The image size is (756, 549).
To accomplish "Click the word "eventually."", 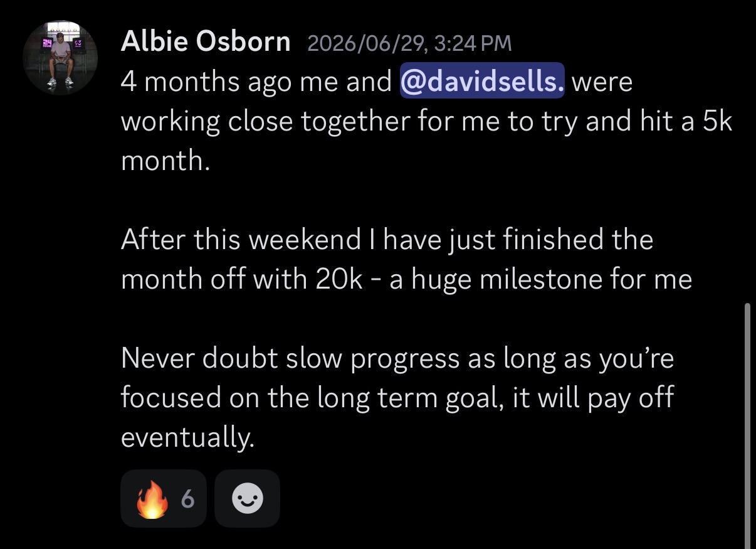I will [x=188, y=437].
